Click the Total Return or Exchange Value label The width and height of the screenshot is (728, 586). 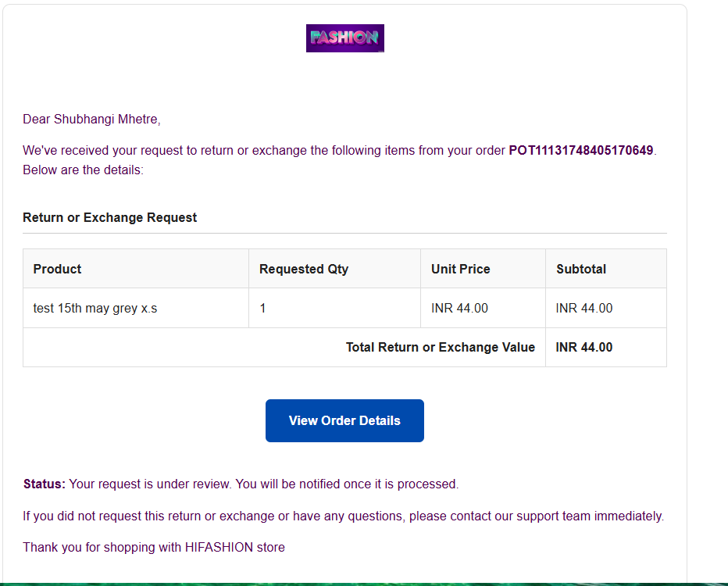(x=440, y=348)
